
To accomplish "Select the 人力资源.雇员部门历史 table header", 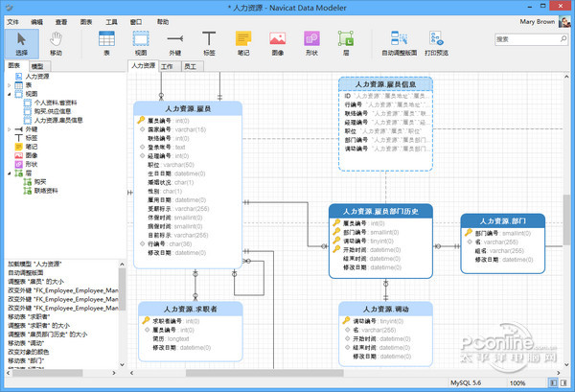I will pos(380,211).
